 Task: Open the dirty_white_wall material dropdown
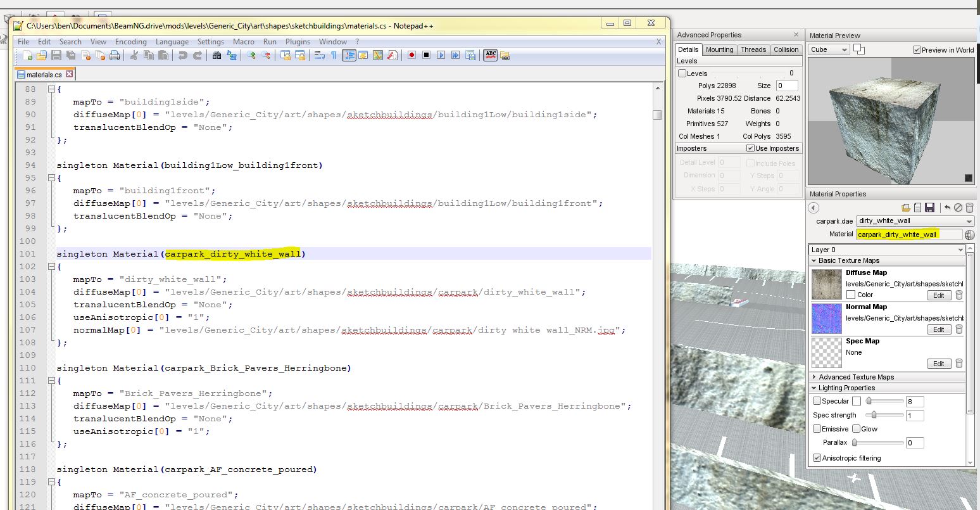tap(915, 220)
